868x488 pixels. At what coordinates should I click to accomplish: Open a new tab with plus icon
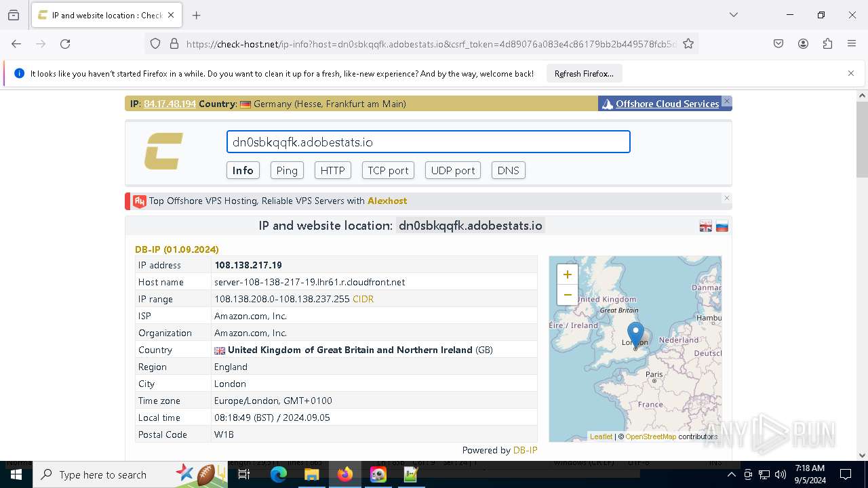coord(197,15)
